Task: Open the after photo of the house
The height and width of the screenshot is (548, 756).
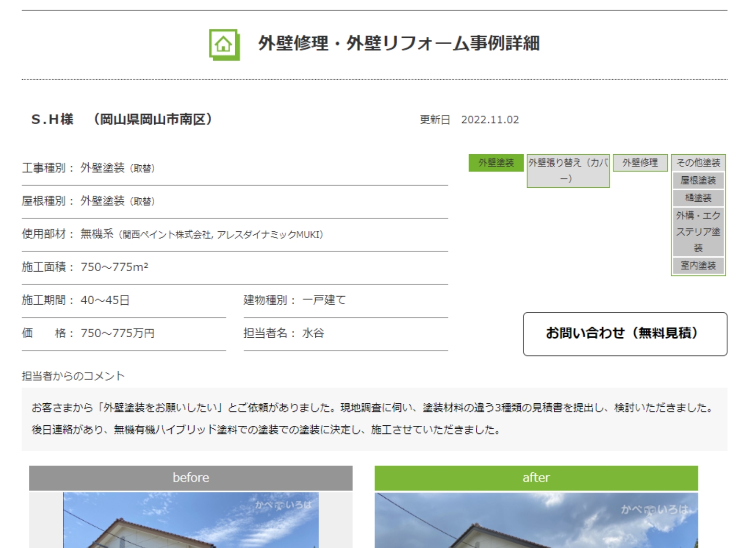Action: click(x=536, y=520)
